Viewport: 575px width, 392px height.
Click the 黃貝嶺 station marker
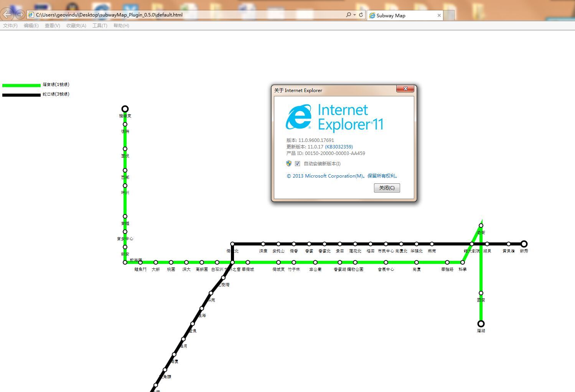509,244
